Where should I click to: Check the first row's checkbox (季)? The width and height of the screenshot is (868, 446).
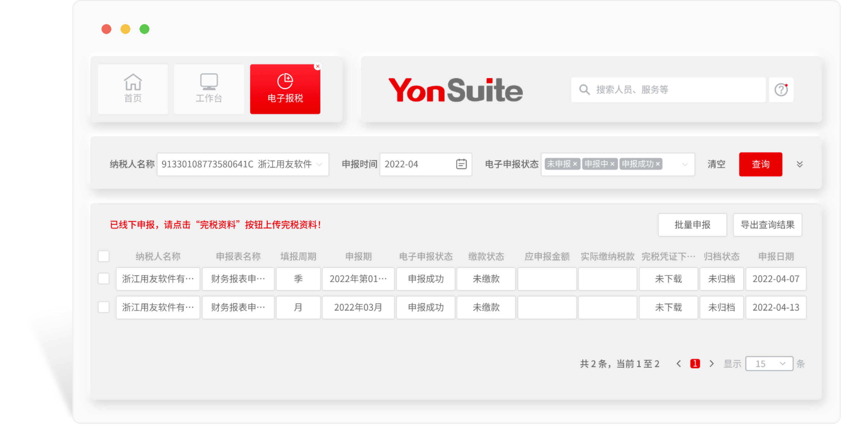tap(103, 278)
